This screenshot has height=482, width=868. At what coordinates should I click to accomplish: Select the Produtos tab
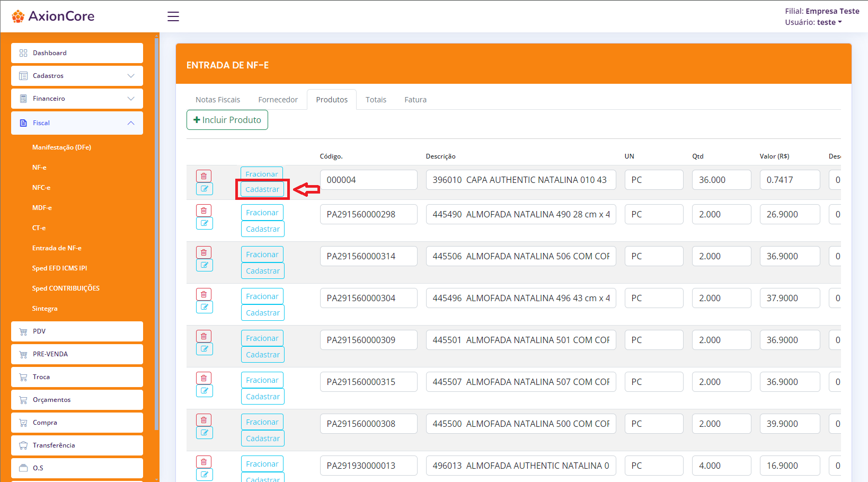point(332,100)
